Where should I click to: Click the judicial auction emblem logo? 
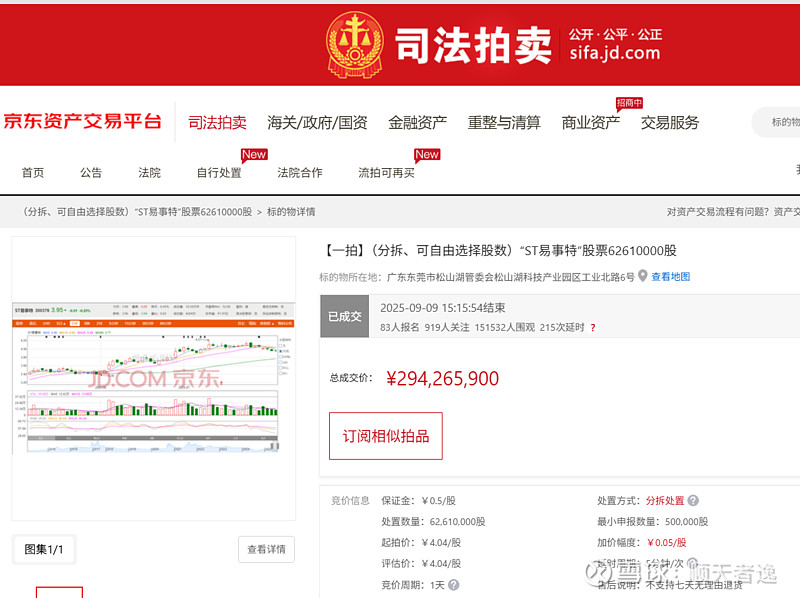354,44
